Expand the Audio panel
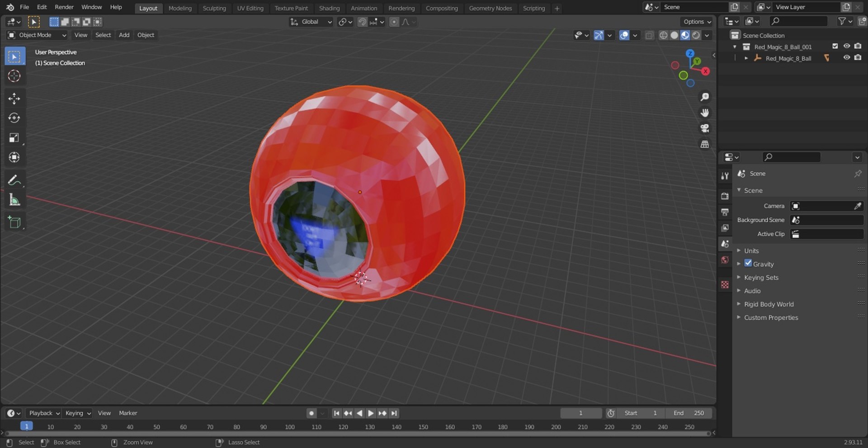This screenshot has width=868, height=448. click(752, 291)
